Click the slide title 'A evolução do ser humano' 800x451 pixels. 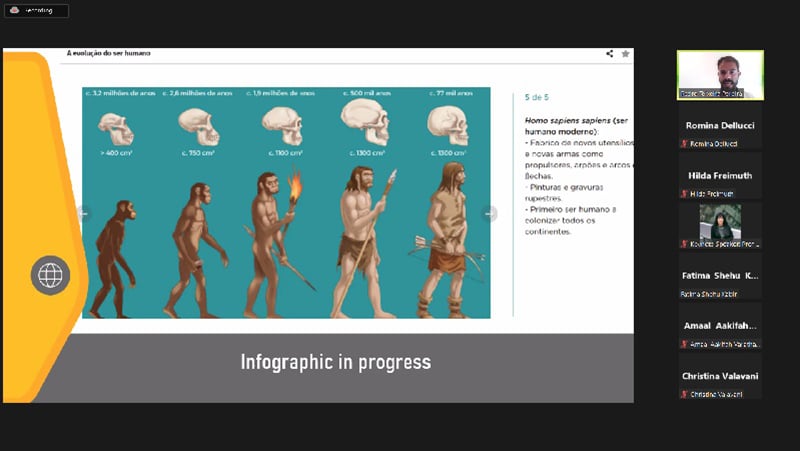(108, 53)
